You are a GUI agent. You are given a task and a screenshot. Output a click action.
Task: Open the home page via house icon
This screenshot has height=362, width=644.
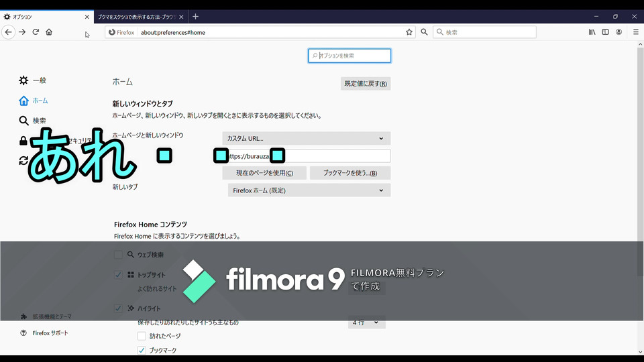49,32
